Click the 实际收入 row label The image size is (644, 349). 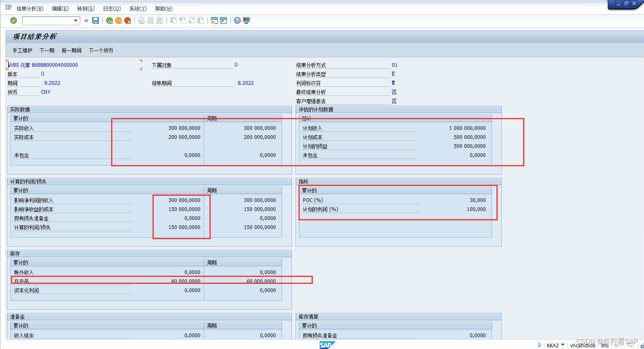click(x=24, y=128)
